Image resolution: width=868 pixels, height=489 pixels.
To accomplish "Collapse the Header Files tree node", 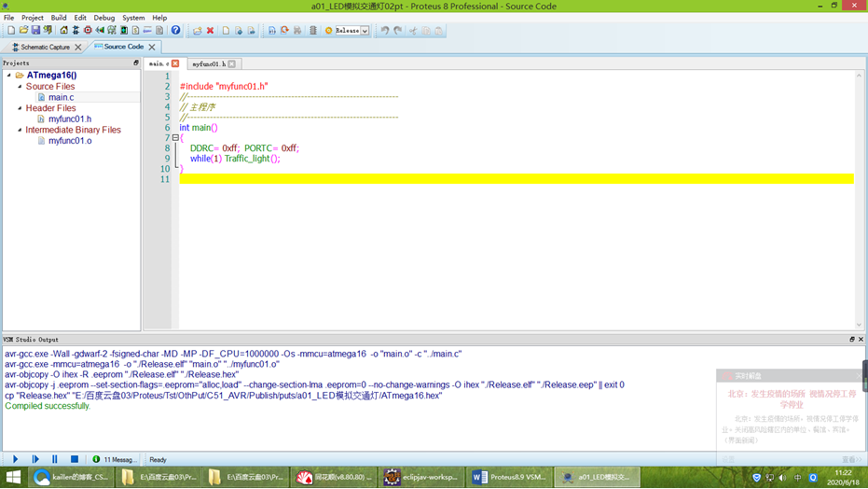I will pyautogui.click(x=20, y=108).
